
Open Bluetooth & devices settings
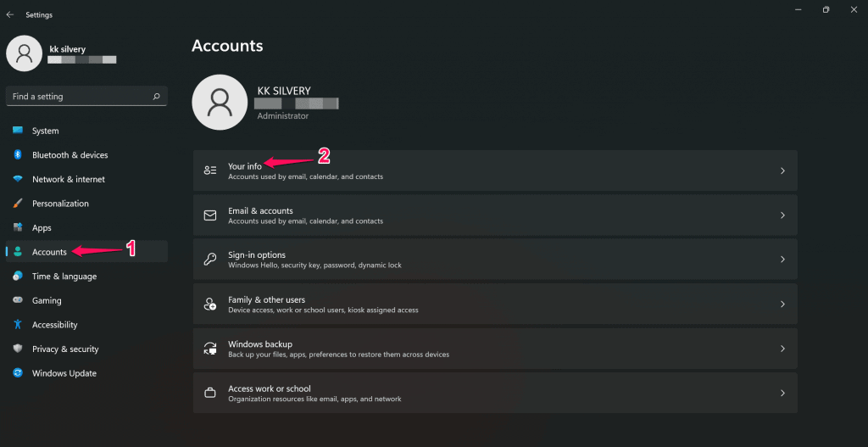point(86,155)
